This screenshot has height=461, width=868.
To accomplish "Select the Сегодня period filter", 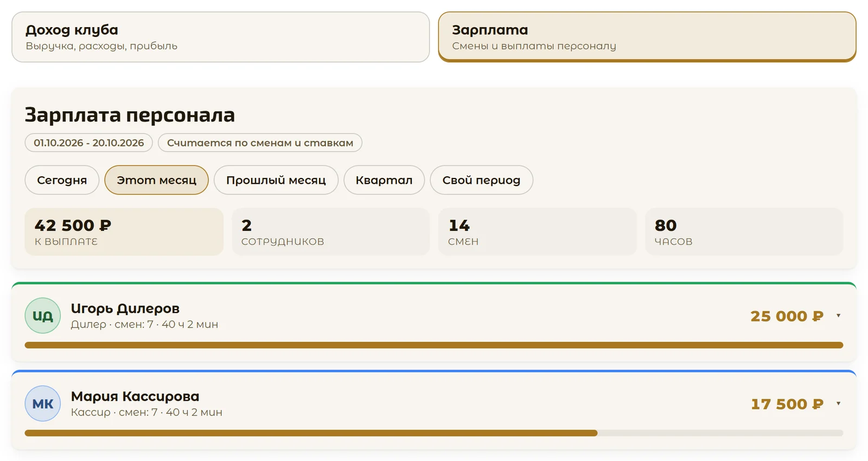I will (x=62, y=180).
